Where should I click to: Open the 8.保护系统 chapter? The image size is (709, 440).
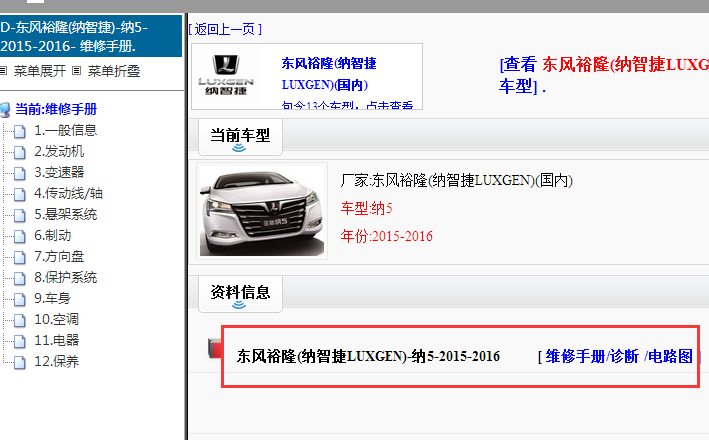click(x=66, y=277)
